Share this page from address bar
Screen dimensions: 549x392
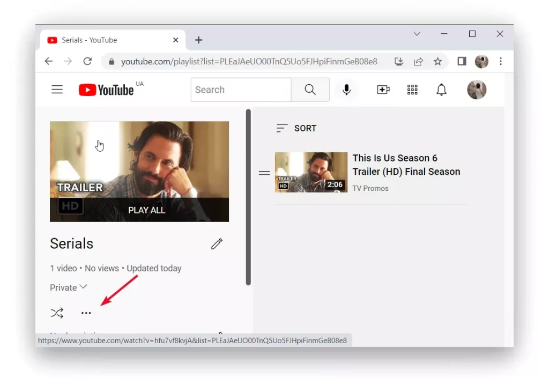tap(418, 62)
